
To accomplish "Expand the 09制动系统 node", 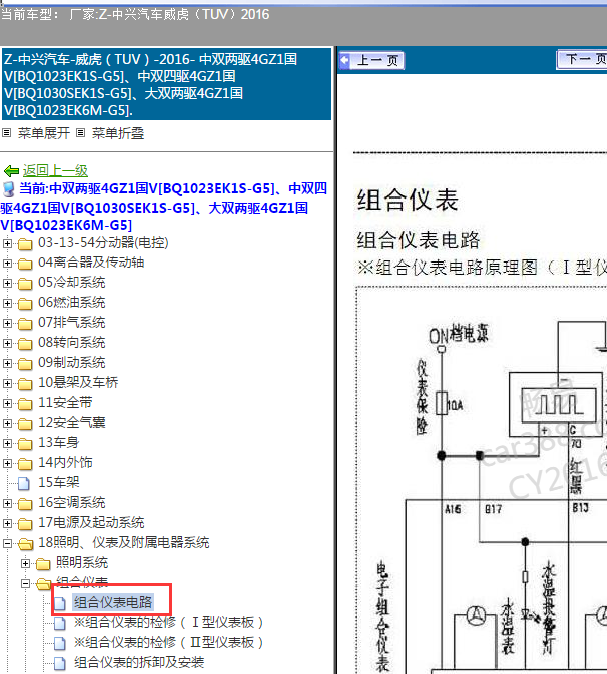I will pos(7,363).
